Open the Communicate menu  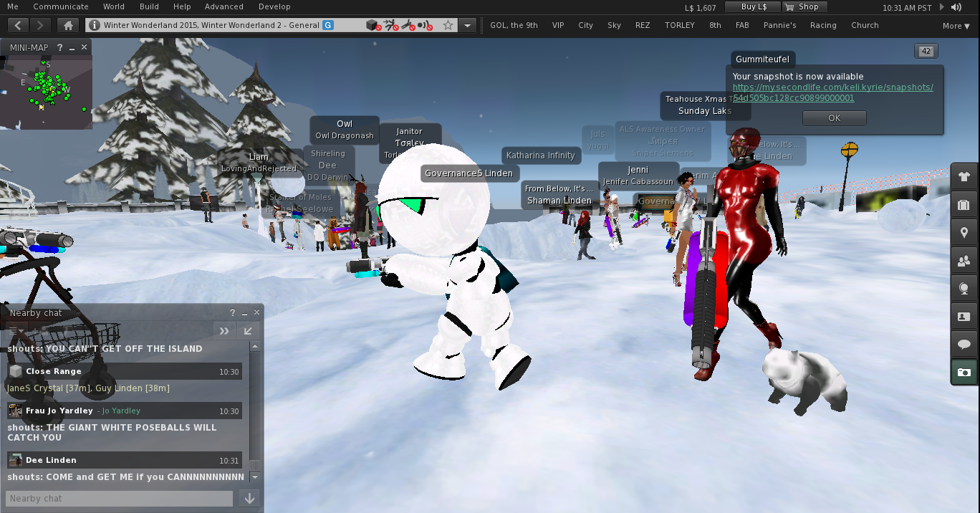pos(61,6)
